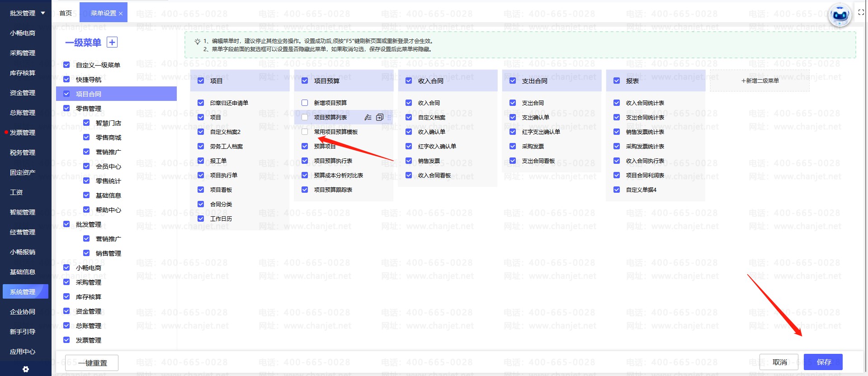Select 系统管理 in the sidebar
868x376 pixels.
(x=25, y=292)
